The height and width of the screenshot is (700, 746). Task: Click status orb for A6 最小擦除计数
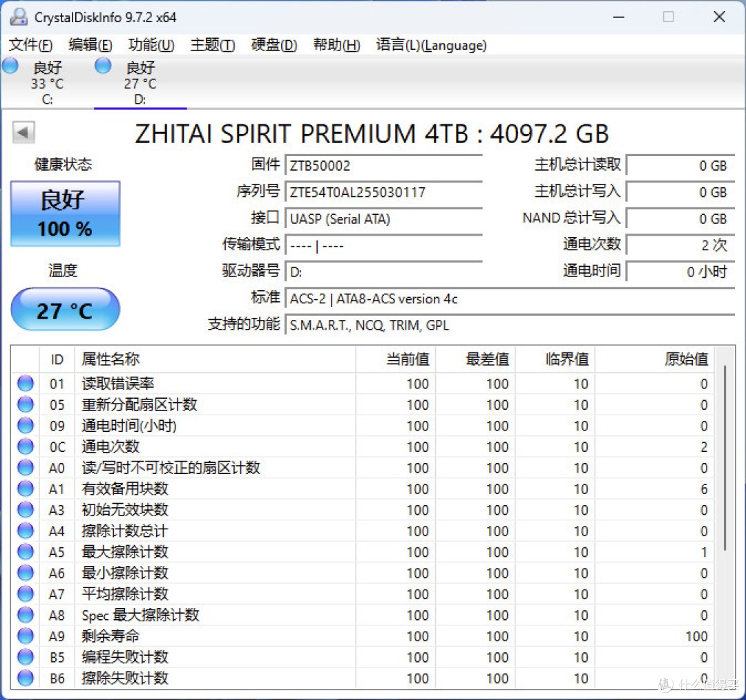[x=26, y=572]
